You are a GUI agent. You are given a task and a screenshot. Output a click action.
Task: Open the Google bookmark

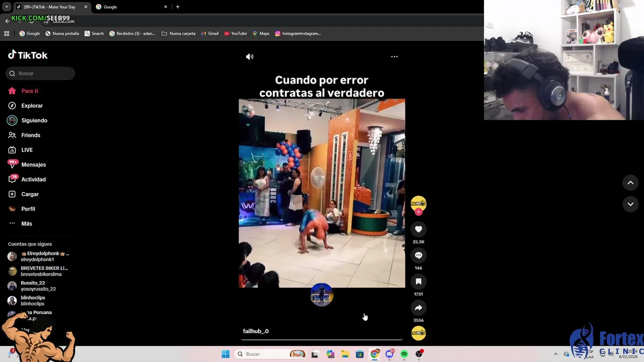click(30, 34)
